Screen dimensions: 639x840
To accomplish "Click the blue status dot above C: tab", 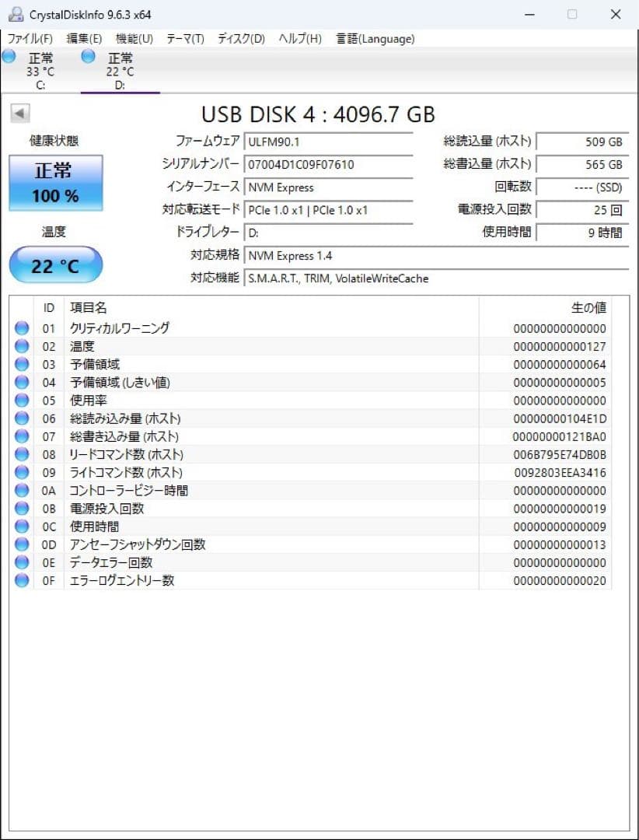I will click(x=9, y=56).
